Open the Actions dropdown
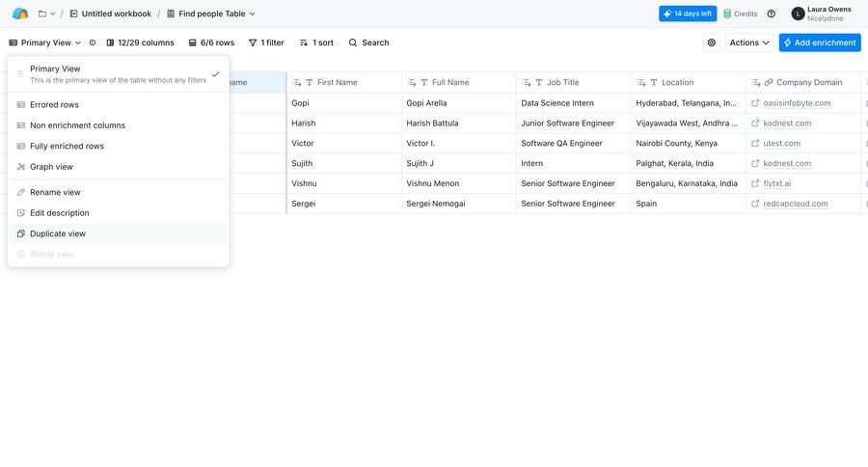Screen dimensions: 868x467 click(x=749, y=42)
